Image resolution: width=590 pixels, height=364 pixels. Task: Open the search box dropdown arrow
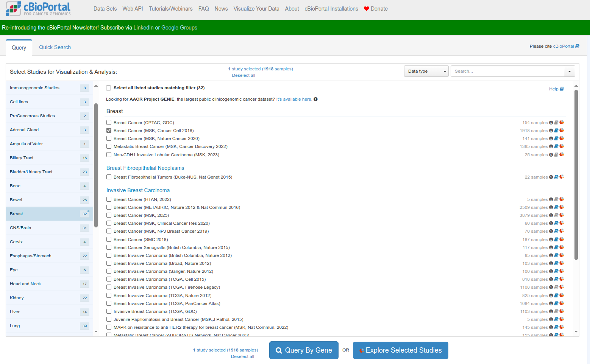(570, 71)
